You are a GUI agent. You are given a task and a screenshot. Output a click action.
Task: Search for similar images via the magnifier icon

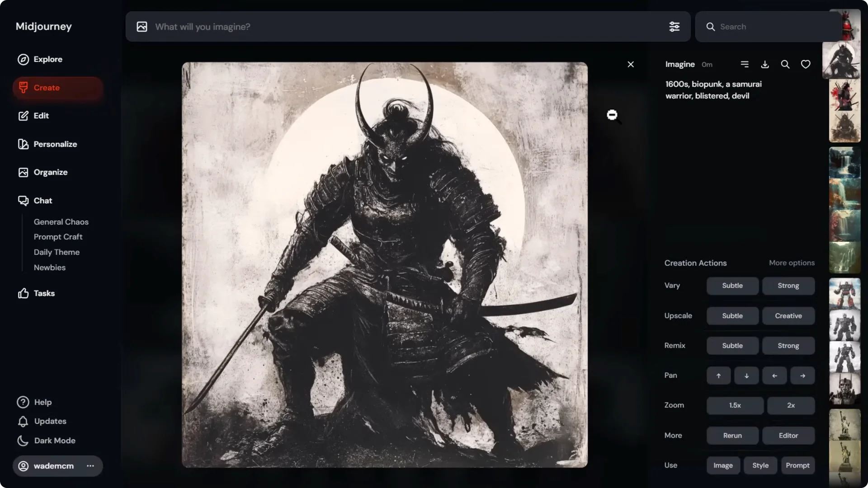pos(785,64)
